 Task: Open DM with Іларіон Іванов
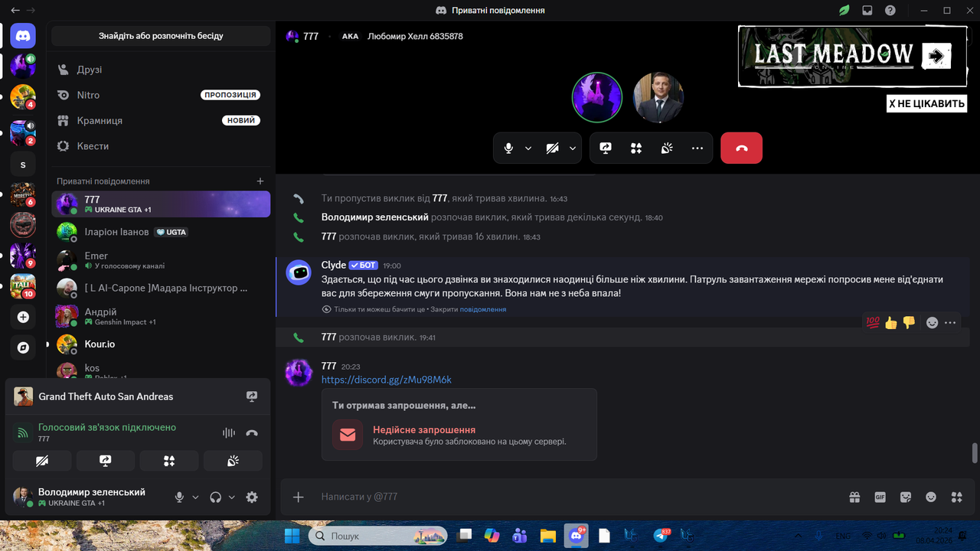160,232
